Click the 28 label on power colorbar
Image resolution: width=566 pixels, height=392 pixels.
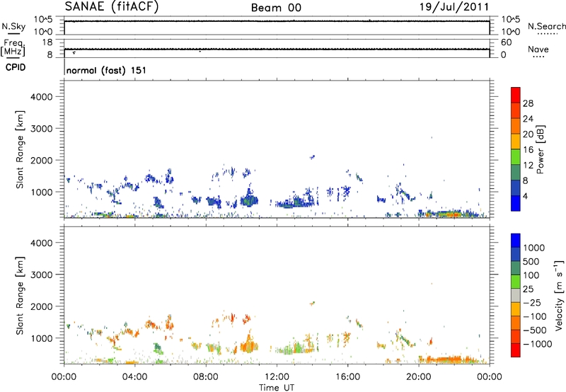pyautogui.click(x=528, y=103)
